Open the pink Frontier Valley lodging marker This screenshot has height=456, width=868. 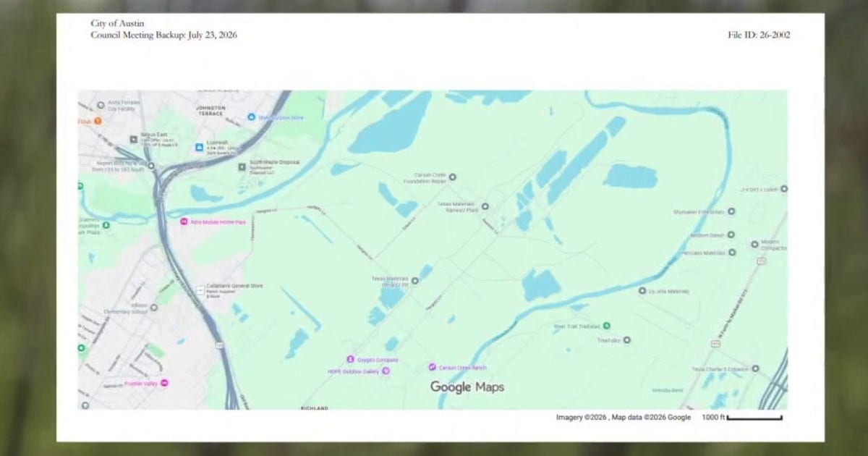(x=164, y=383)
